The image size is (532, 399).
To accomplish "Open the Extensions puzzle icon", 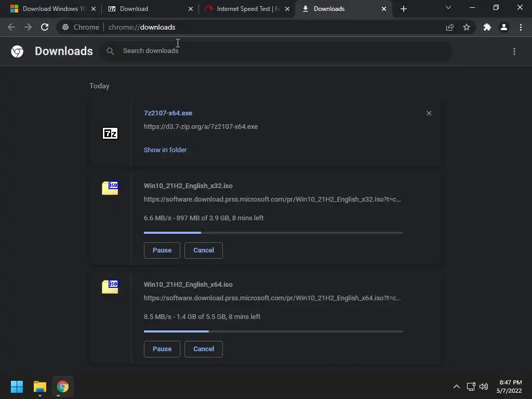I will click(x=487, y=27).
